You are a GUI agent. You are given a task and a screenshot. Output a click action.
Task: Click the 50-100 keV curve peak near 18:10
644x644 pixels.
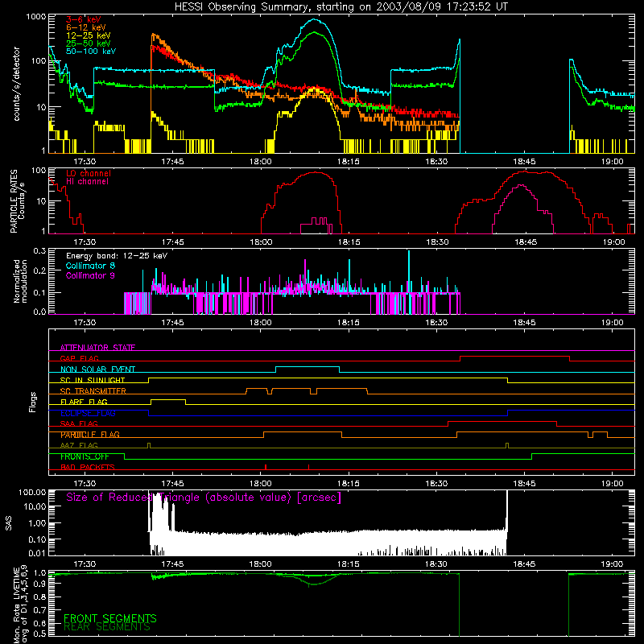[x=315, y=19]
